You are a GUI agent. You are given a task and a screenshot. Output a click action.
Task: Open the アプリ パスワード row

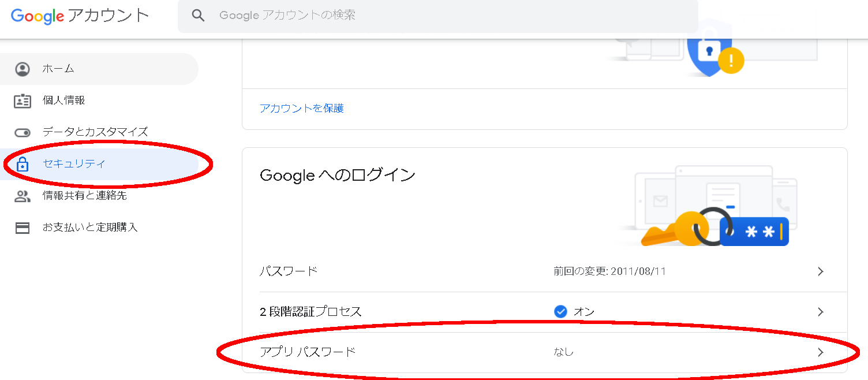tap(544, 352)
